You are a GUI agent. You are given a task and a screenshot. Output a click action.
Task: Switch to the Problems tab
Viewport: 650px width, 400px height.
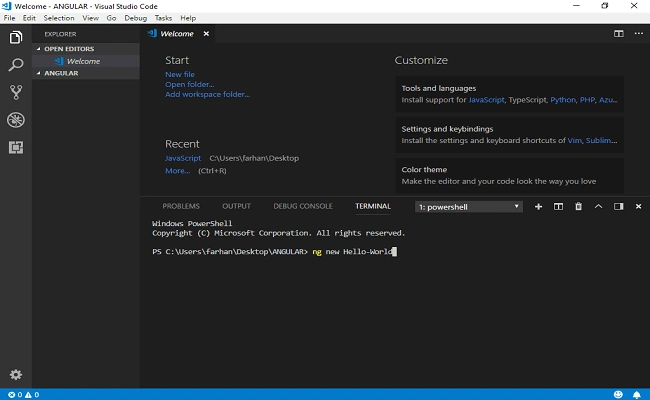pyautogui.click(x=181, y=206)
